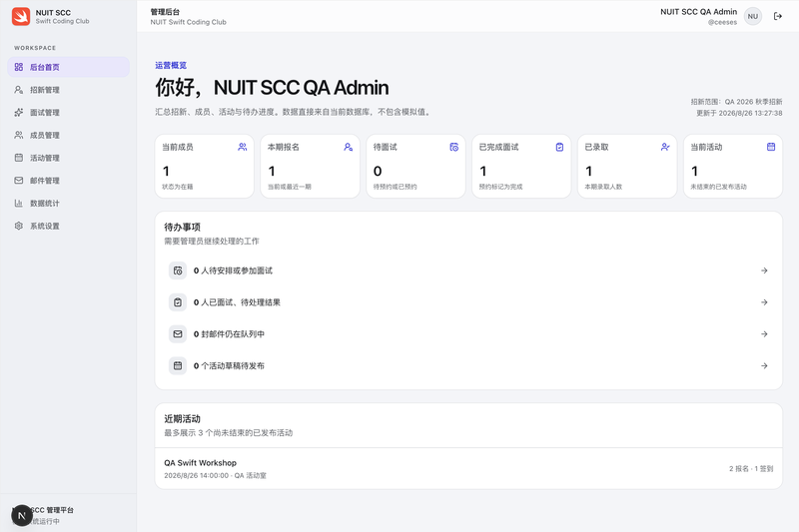
Task: Click the NUIT SCC sidebar title
Action: (x=53, y=13)
